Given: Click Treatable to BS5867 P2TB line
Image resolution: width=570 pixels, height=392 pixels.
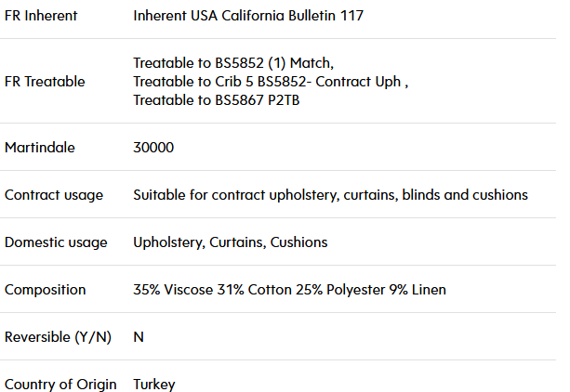Looking at the screenshot, I should click(x=217, y=100).
